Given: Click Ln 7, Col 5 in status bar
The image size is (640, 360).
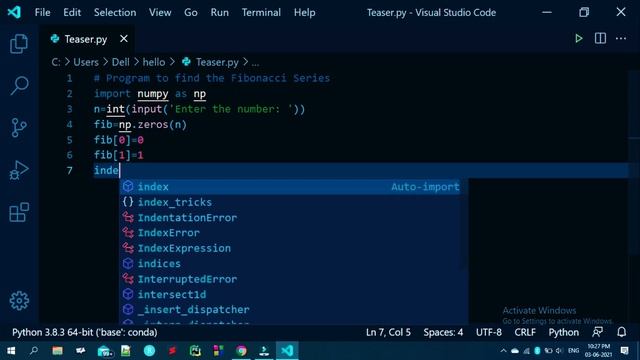Looking at the screenshot, I should click(x=388, y=332).
